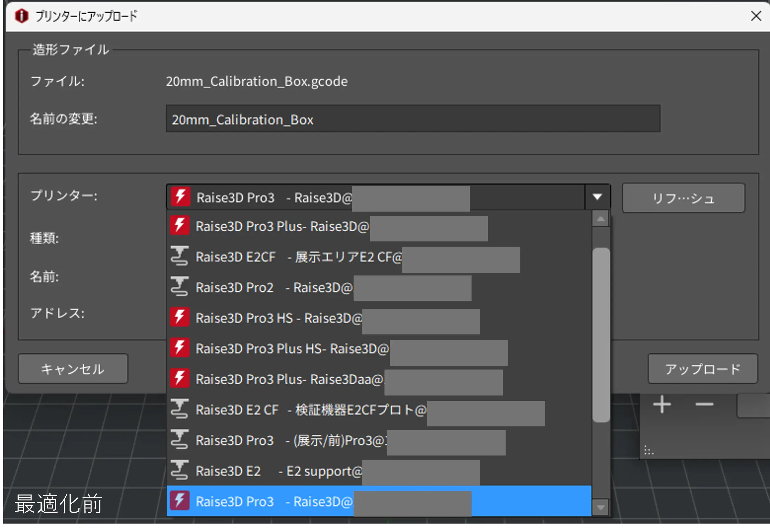This screenshot has width=770, height=532.
Task: Click the printer icon beside Raise3D E2CF
Action: point(179,256)
